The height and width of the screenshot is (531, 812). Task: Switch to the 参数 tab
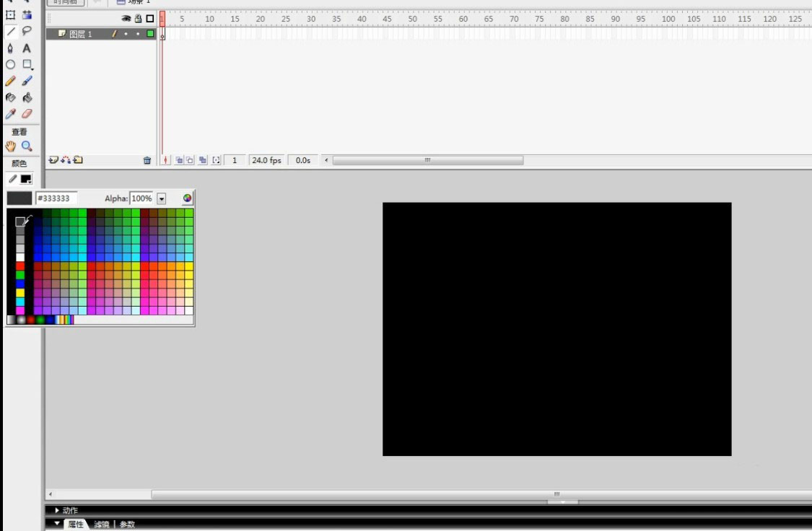(127, 525)
